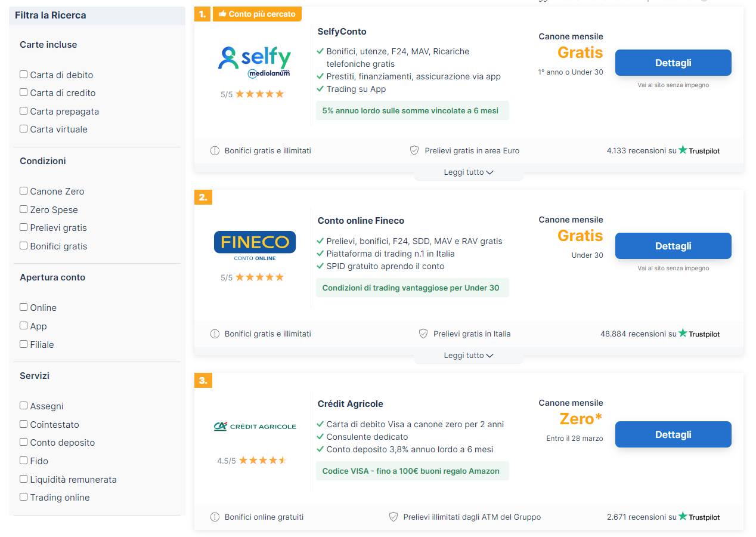Click the Trustpilot star in Fineco card

pyautogui.click(x=683, y=333)
